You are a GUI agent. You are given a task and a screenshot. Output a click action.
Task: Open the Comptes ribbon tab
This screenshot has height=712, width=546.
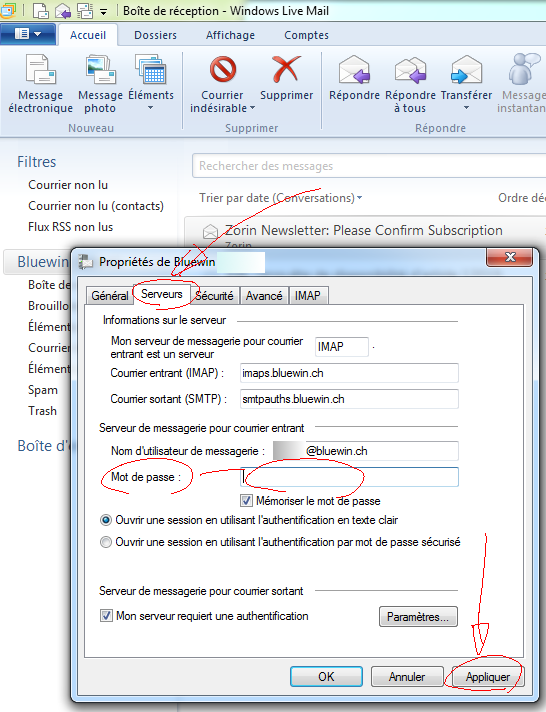306,35
